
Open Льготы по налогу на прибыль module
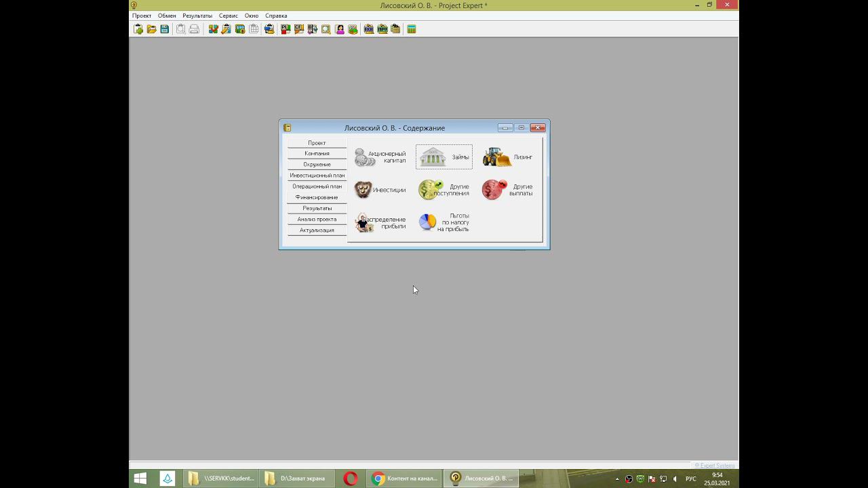(444, 222)
